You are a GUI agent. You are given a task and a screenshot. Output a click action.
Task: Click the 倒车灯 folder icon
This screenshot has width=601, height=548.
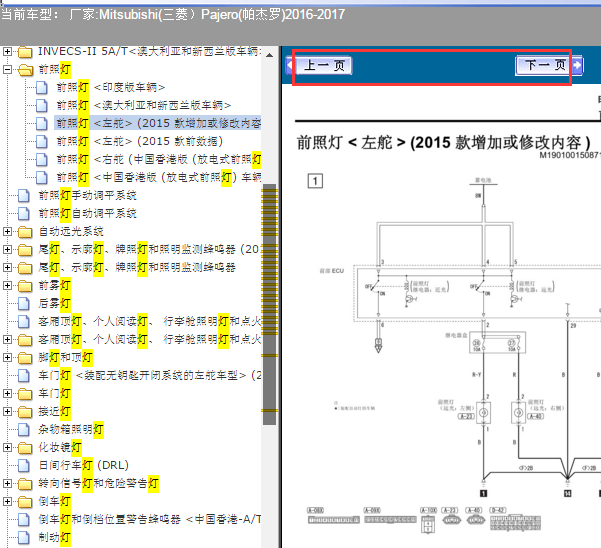pos(25,502)
